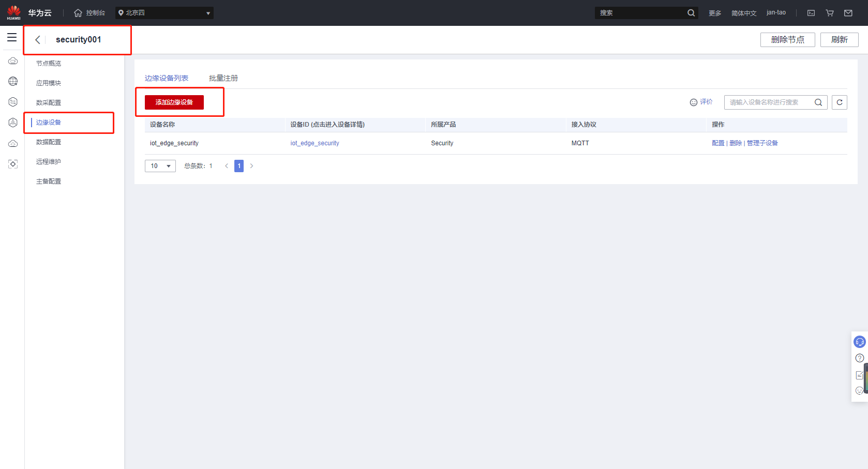Open the 简体中文 language selector
This screenshot has height=469, width=868.
pyautogui.click(x=744, y=13)
